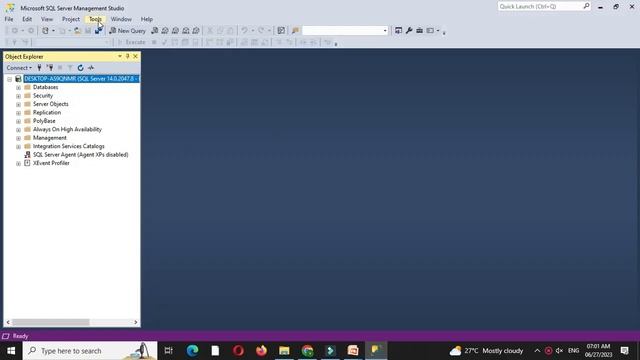Select the PolyBase tree item
640x360 pixels.
pyautogui.click(x=44, y=121)
